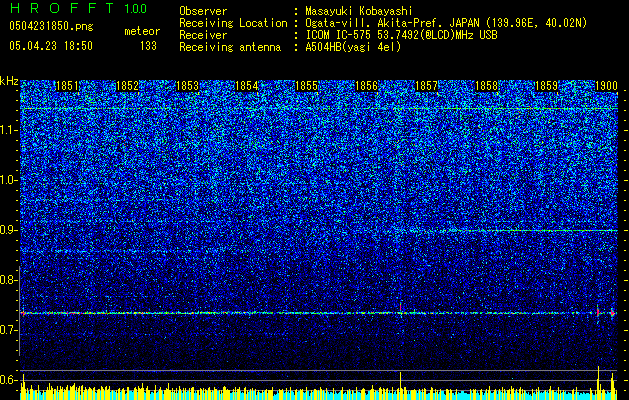Image resolution: width=629 pixels, height=400 pixels.
Task: Click the ICOM IC-575 53.7492 receiver text
Action: (401, 35)
